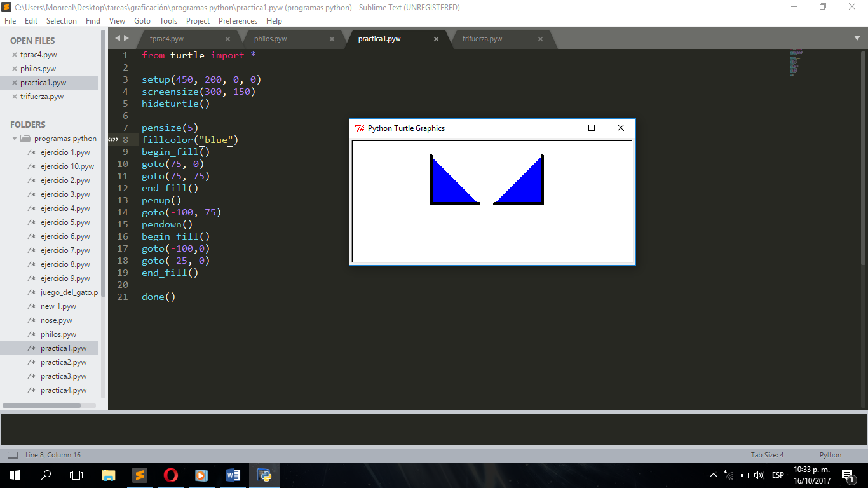868x488 pixels.
Task: Open the Preferences menu
Action: coord(238,20)
